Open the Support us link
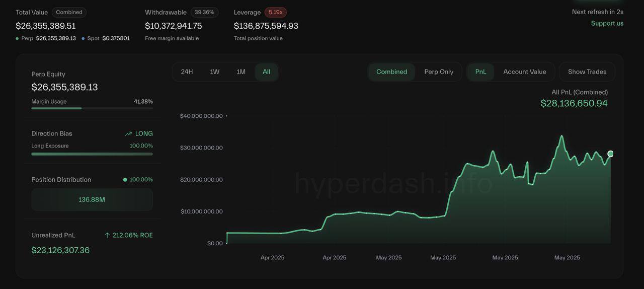 tap(607, 23)
